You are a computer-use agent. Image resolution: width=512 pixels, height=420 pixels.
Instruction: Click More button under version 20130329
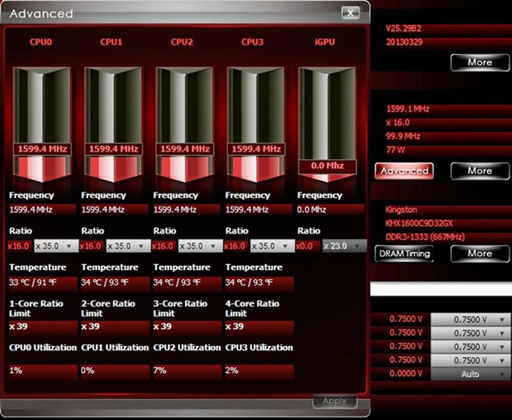click(x=480, y=62)
